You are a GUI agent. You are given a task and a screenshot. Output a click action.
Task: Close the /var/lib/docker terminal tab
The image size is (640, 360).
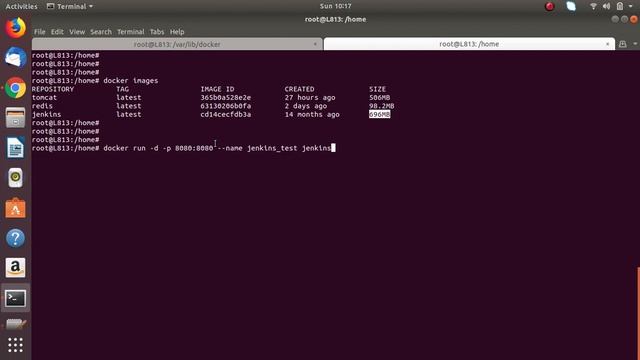[x=315, y=44]
